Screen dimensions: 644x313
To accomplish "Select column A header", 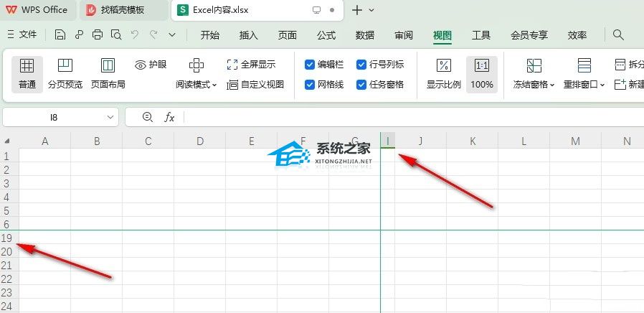I will pos(44,141).
